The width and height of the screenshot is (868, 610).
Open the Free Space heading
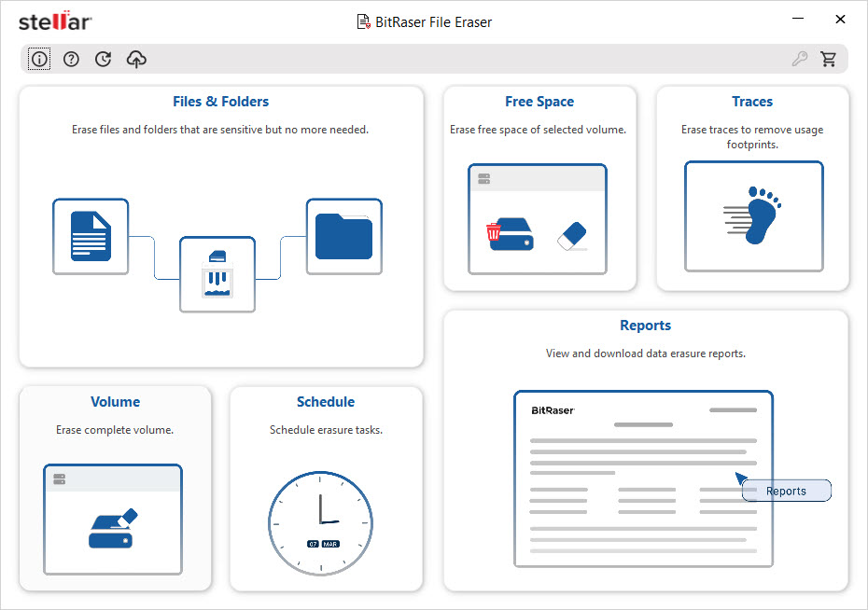[x=539, y=102]
